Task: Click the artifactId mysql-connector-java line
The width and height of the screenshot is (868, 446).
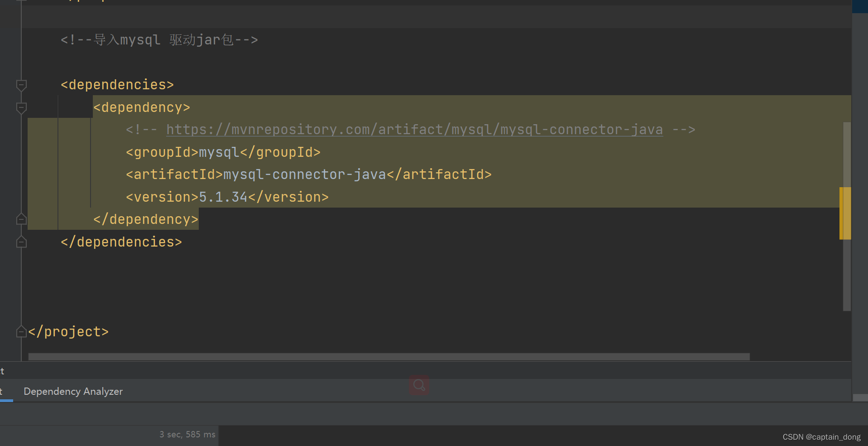Action: point(308,174)
